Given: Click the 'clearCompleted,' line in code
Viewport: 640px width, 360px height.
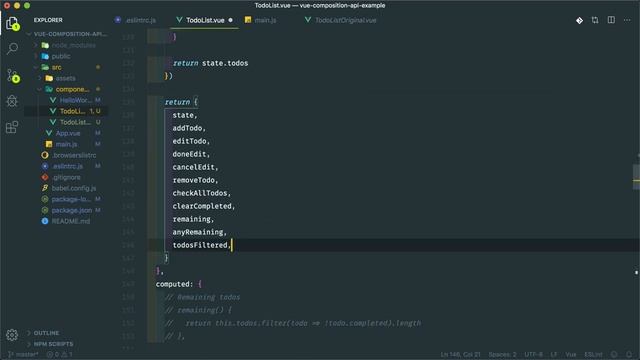Looking at the screenshot, I should [203, 206].
